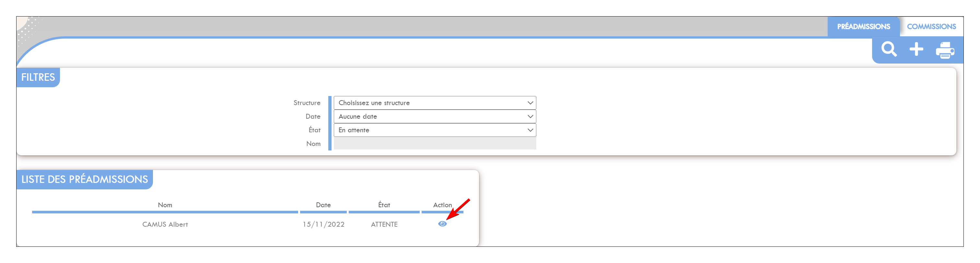Click the État filter label
This screenshot has height=263, width=980.
tap(314, 130)
